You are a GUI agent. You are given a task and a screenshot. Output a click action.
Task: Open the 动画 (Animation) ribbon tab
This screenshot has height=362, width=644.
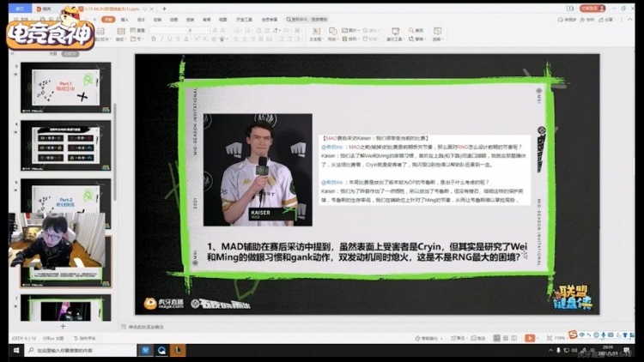pos(173,19)
